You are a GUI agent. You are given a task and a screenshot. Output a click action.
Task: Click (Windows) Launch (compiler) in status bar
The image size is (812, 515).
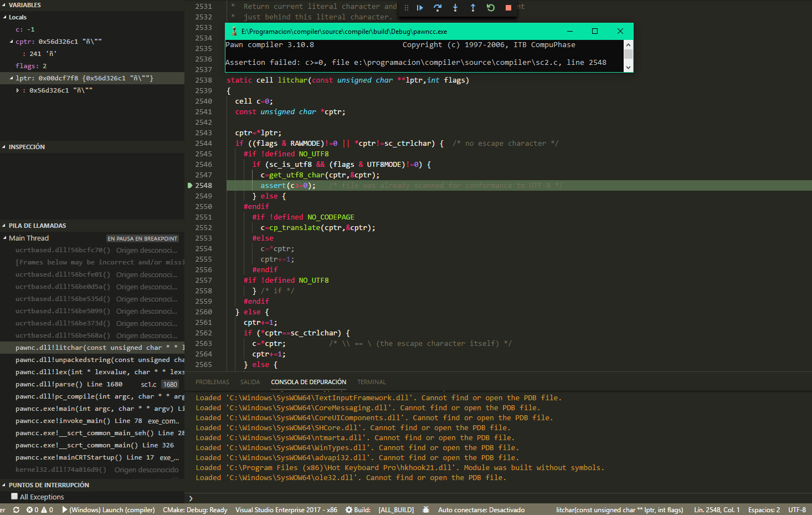(109, 509)
